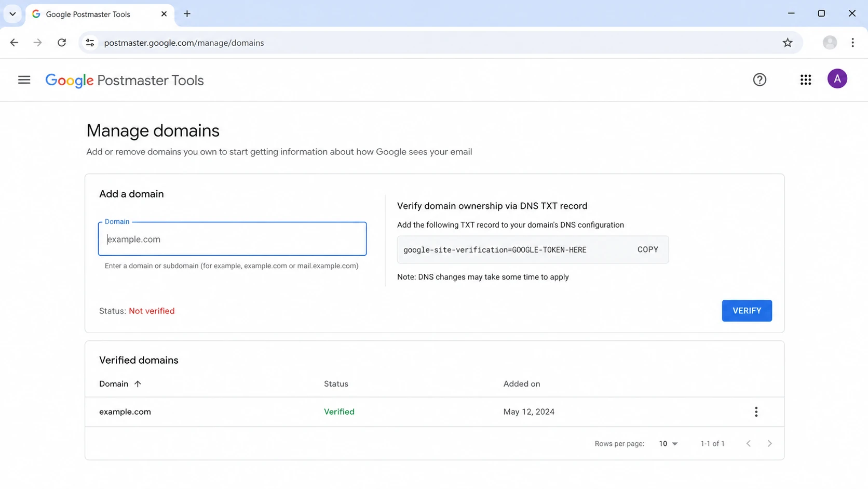This screenshot has height=489, width=868.
Task: Copy the TXT verification record
Action: [x=647, y=249]
